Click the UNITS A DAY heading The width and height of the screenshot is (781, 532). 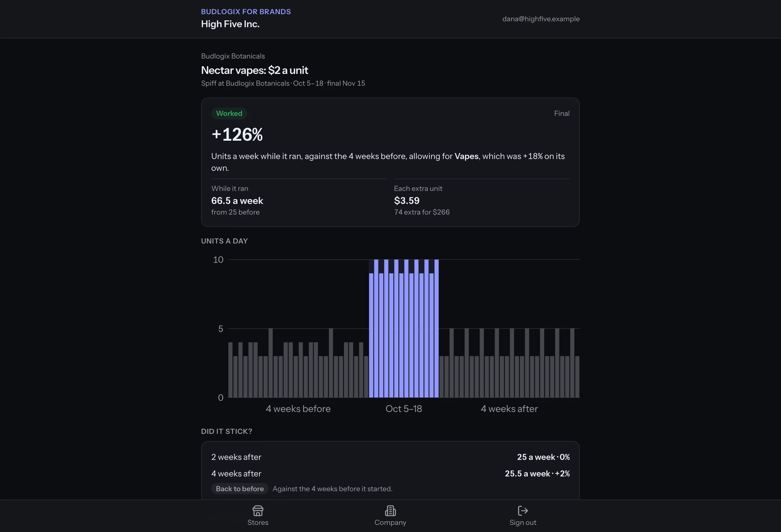224,241
